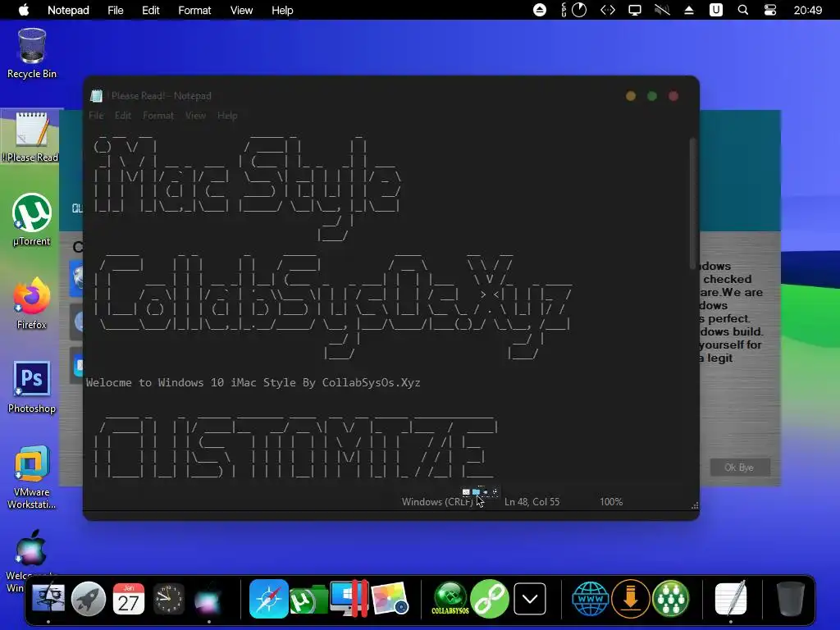Click the display monitor icon in menu bar
Viewport: 840px width, 630px height.
pyautogui.click(x=635, y=10)
